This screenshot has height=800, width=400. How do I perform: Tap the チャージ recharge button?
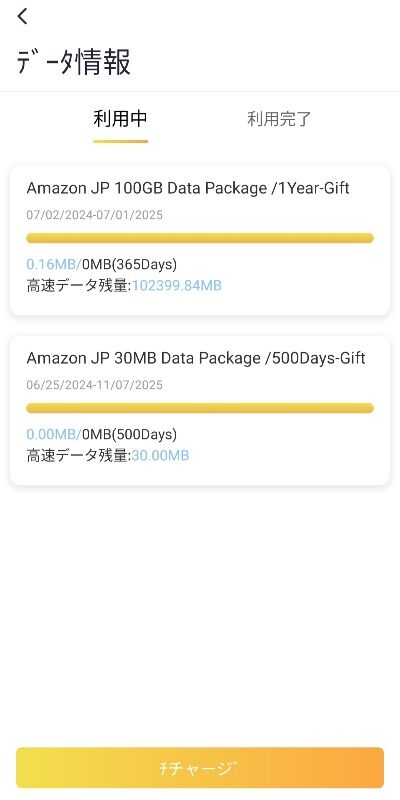(x=200, y=768)
